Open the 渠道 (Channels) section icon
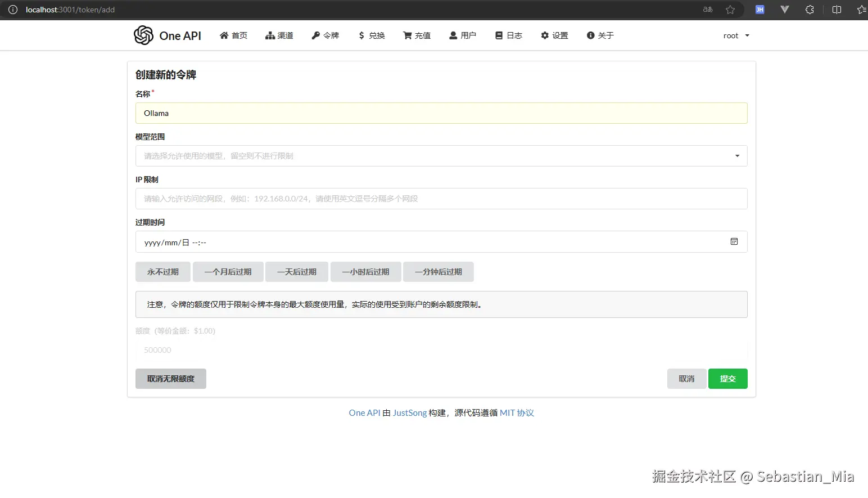The height and width of the screenshot is (498, 868). pos(269,35)
